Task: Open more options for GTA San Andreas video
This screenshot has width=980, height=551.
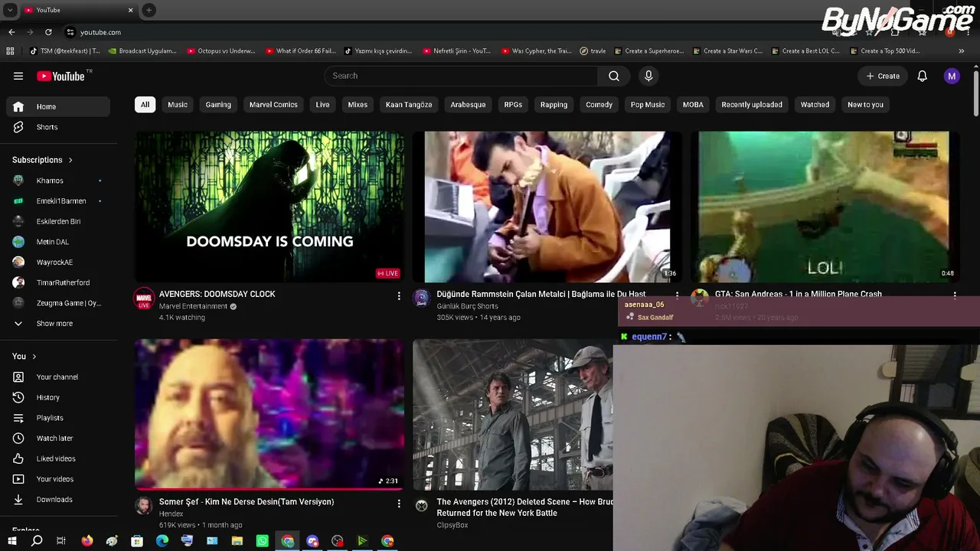Action: click(955, 295)
